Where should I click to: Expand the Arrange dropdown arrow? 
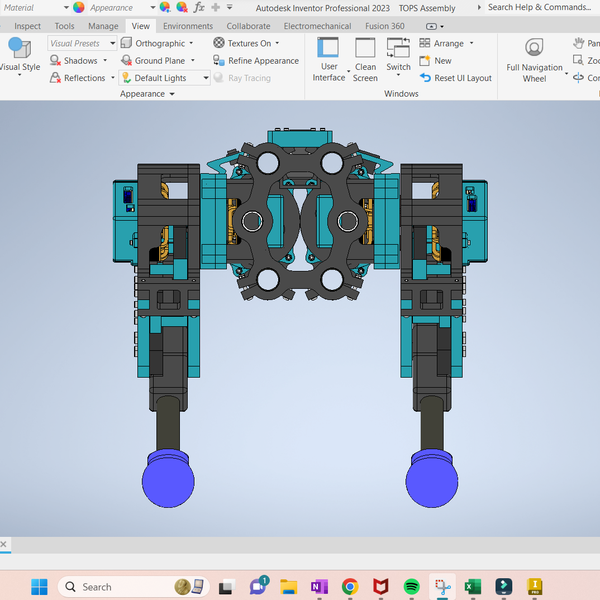pyautogui.click(x=471, y=43)
